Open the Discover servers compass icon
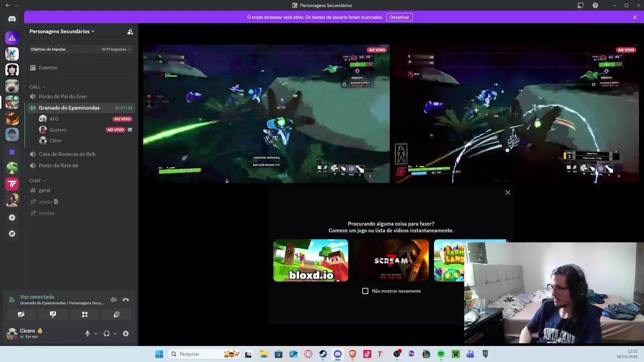Image resolution: width=644 pixels, height=362 pixels. [12, 234]
